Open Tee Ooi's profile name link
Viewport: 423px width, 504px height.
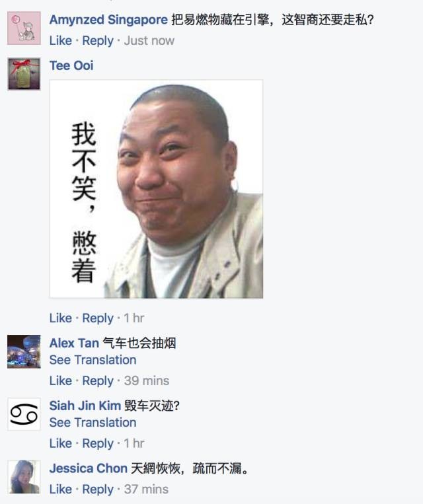(71, 65)
